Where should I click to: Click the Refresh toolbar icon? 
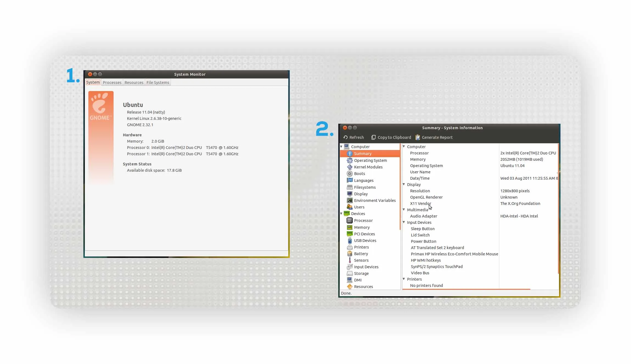tap(345, 137)
